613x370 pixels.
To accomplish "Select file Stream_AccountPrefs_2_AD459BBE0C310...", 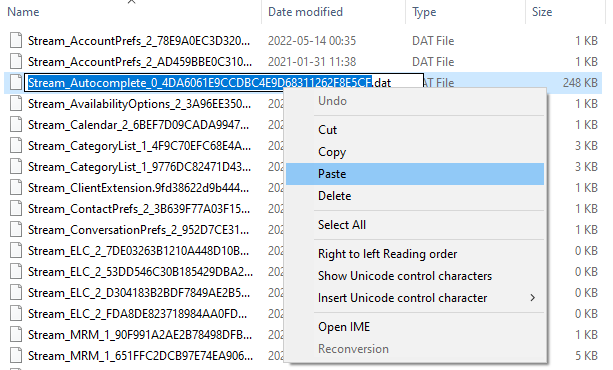I will tap(140, 62).
